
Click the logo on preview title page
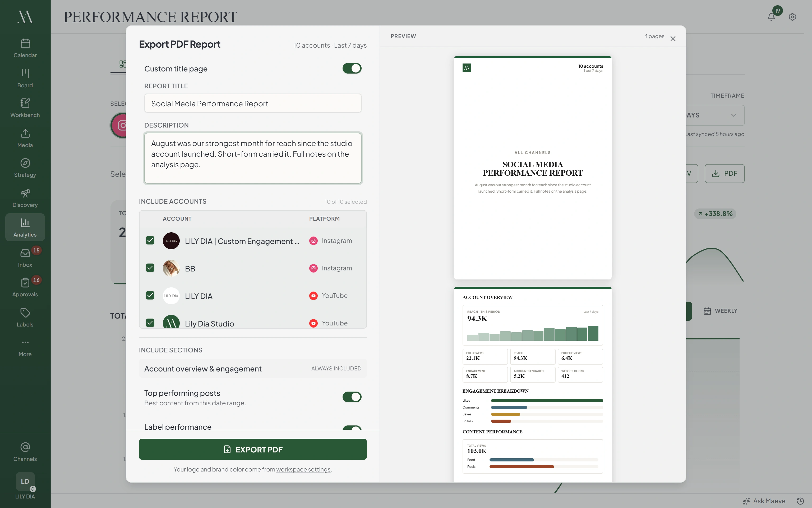tap(467, 68)
